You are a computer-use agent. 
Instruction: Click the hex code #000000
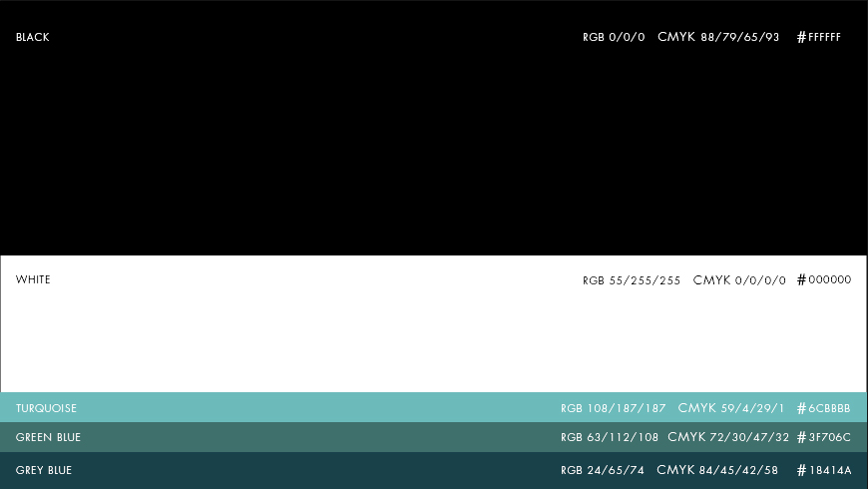(824, 279)
